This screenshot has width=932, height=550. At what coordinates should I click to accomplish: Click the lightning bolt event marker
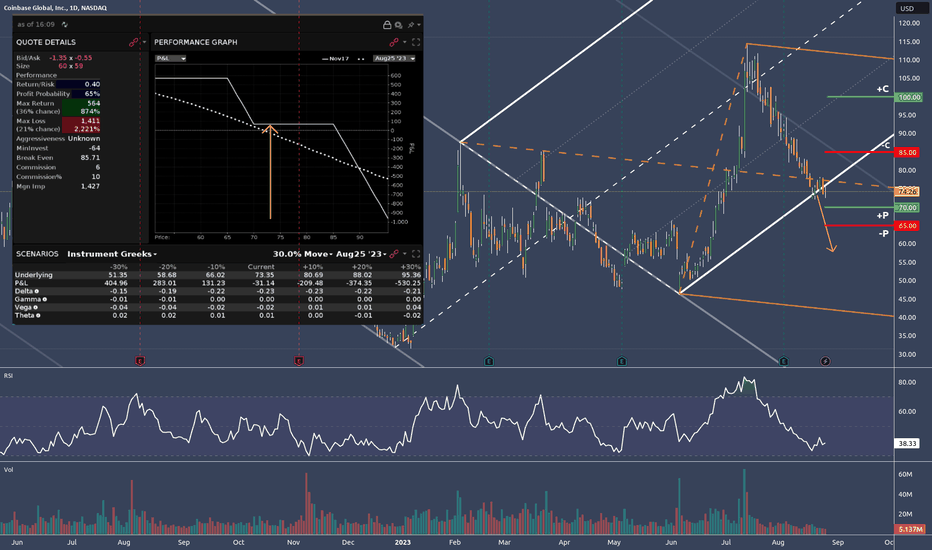825,361
